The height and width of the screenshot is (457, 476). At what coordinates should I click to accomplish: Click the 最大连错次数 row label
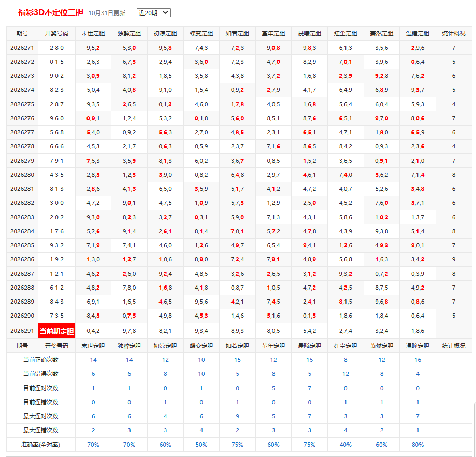point(41,430)
